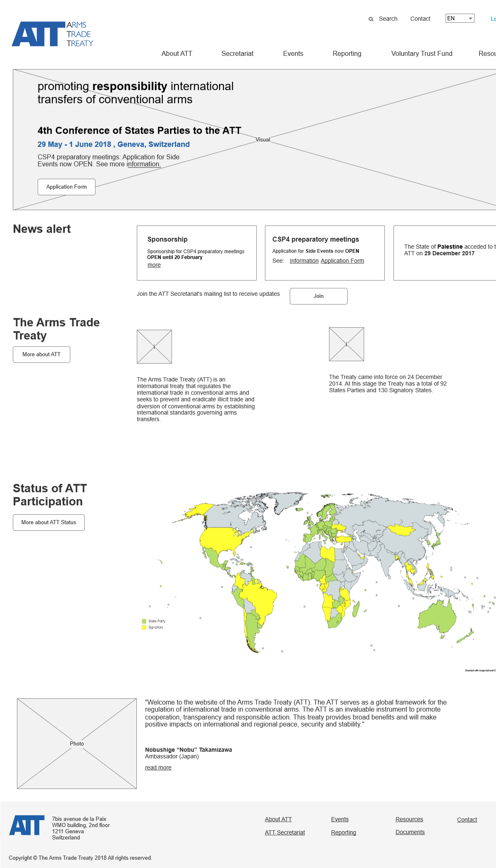Open footer About ATT link

[x=278, y=819]
